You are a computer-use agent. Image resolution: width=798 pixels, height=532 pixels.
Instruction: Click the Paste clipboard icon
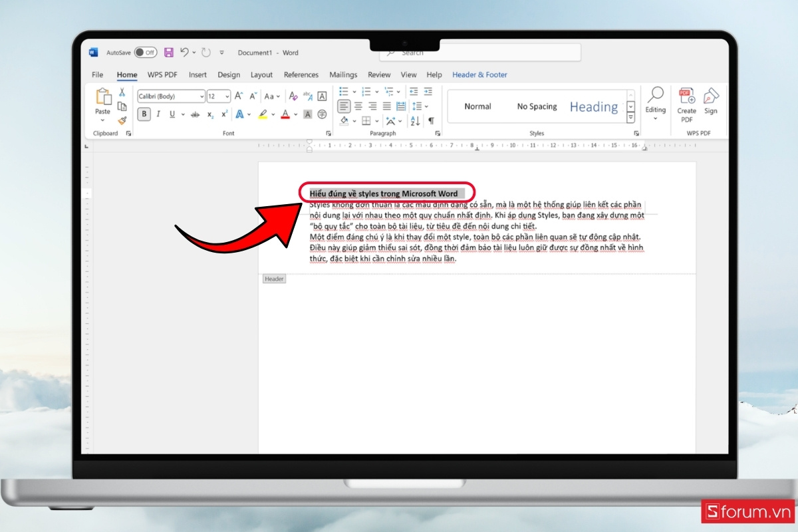pyautogui.click(x=102, y=97)
